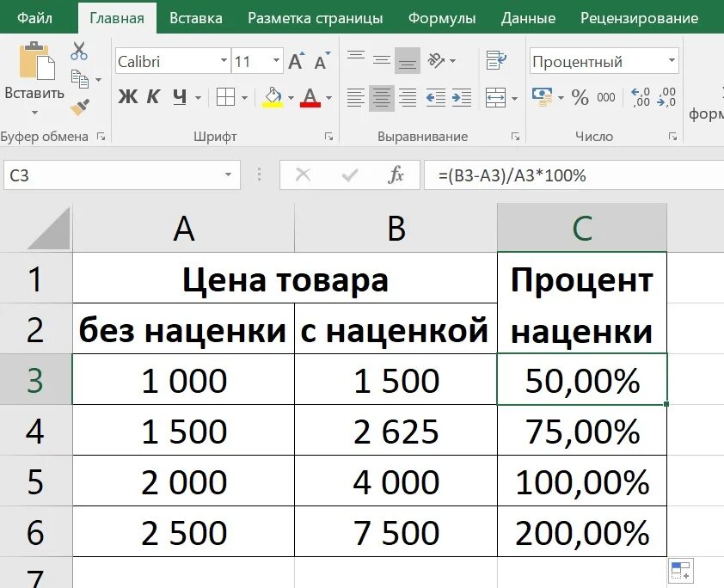Click the formula bar with =(B3-A3)/A3*100%
The height and width of the screenshot is (588, 724).
click(574, 175)
